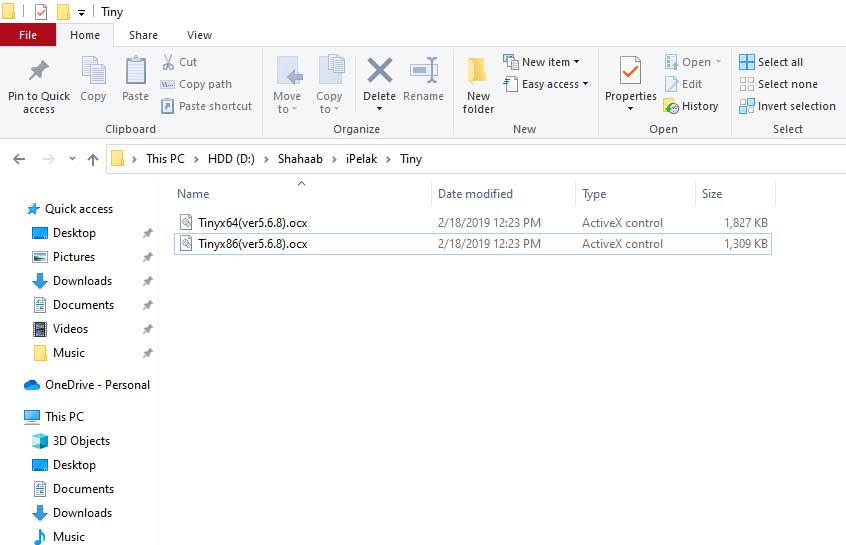Open pinned Documents under Quick access
Image resolution: width=846 pixels, height=545 pixels.
point(83,305)
